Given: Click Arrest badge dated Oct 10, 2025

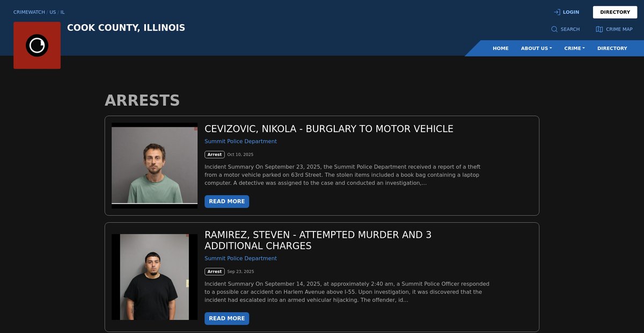Looking at the screenshot, I should (215, 155).
